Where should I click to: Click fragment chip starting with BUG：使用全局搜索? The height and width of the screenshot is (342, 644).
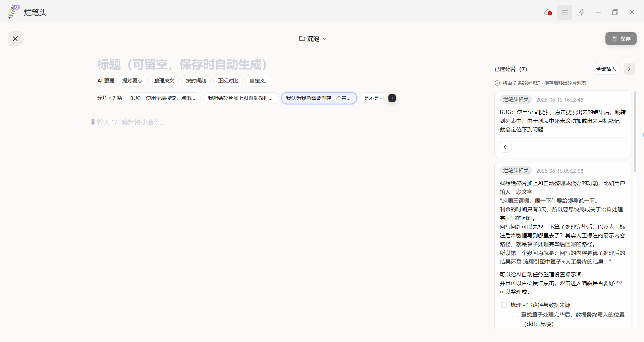pos(163,98)
